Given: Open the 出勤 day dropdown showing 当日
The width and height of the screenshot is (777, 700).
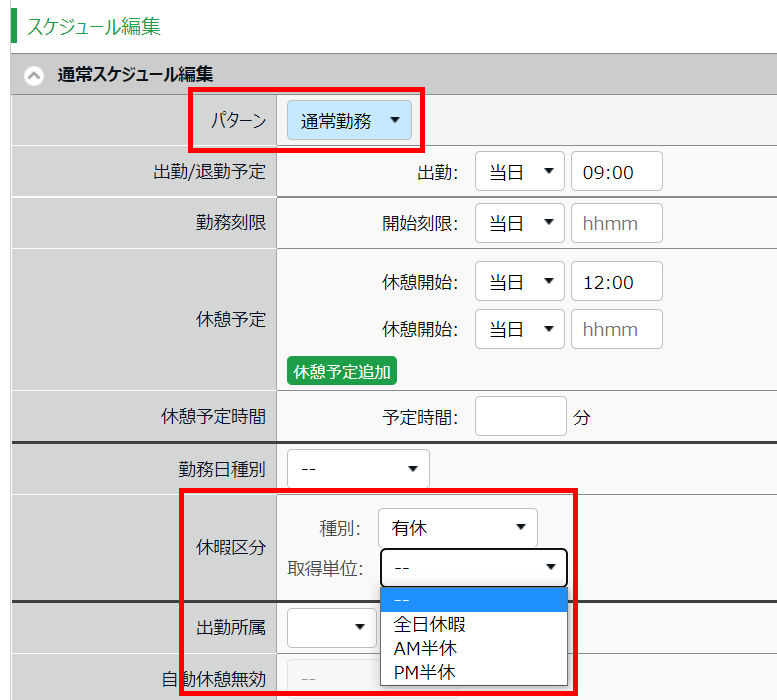Looking at the screenshot, I should tap(520, 172).
